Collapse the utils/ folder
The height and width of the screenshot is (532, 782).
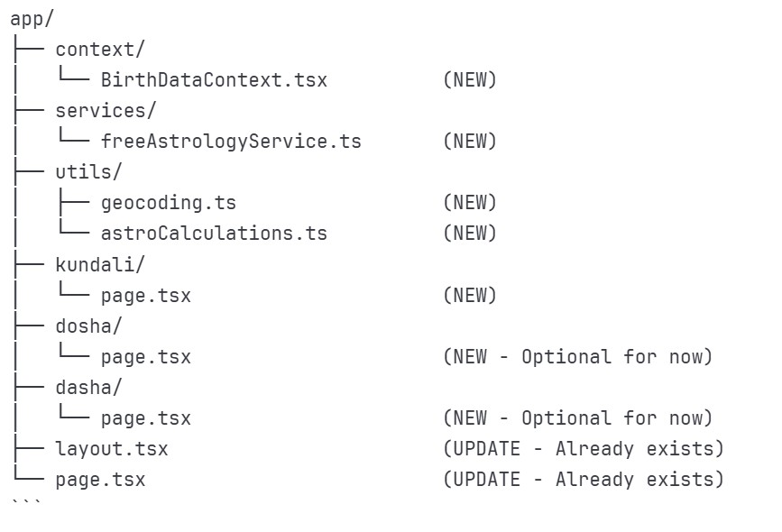[x=88, y=171]
